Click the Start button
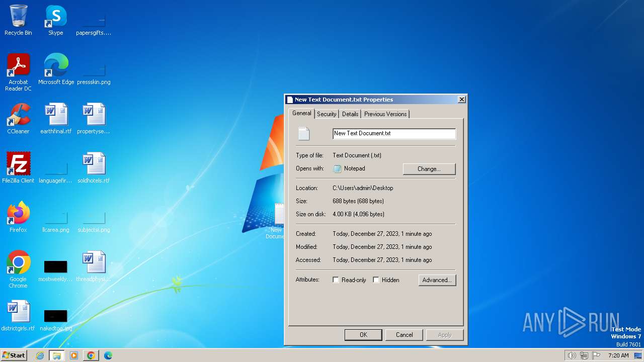The height and width of the screenshot is (362, 644). 14,355
